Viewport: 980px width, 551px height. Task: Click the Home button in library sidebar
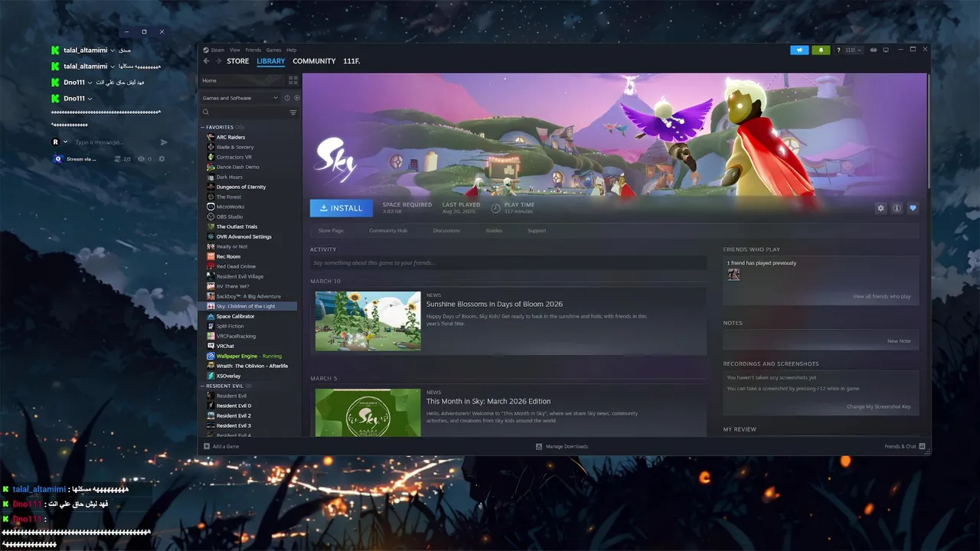(242, 80)
